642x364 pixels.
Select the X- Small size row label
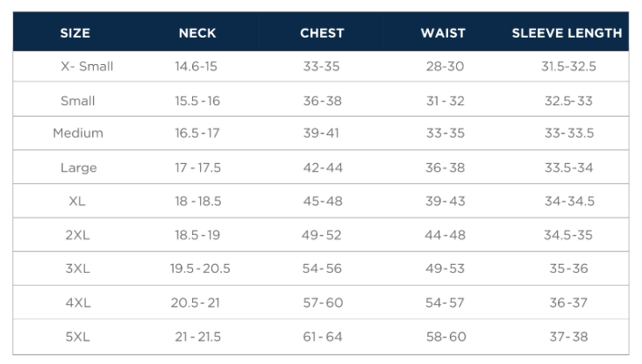(x=87, y=67)
